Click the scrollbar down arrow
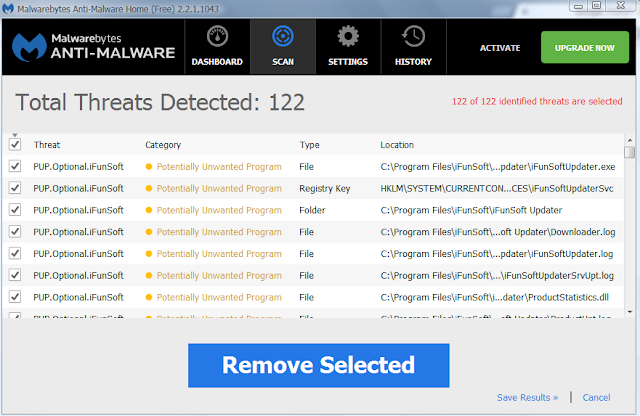Screen dimensions: 640x416 pyautogui.click(x=630, y=312)
